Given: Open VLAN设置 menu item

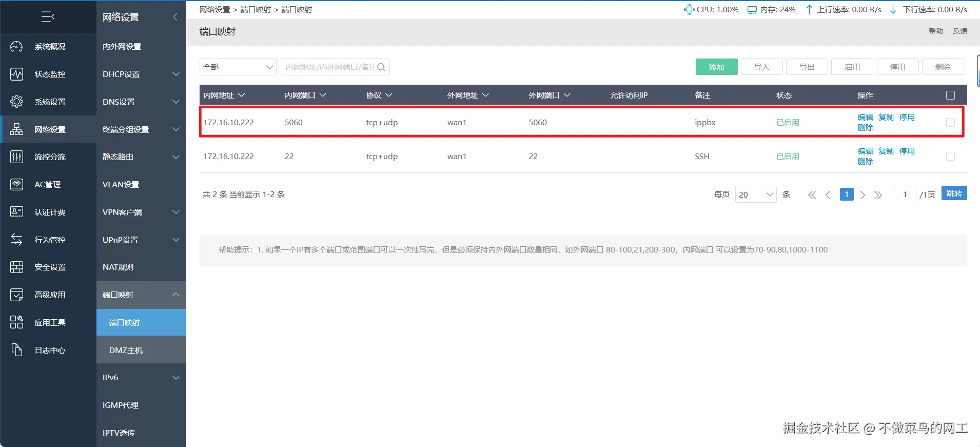Looking at the screenshot, I should coord(141,185).
